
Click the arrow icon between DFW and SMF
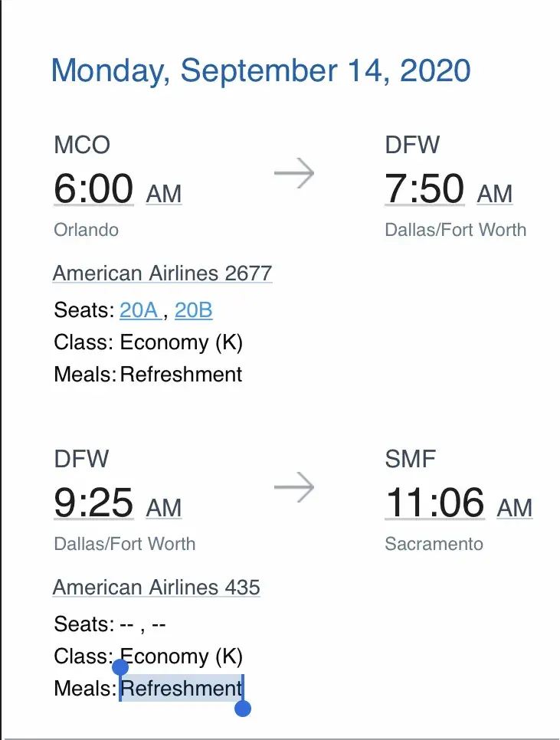tap(294, 488)
